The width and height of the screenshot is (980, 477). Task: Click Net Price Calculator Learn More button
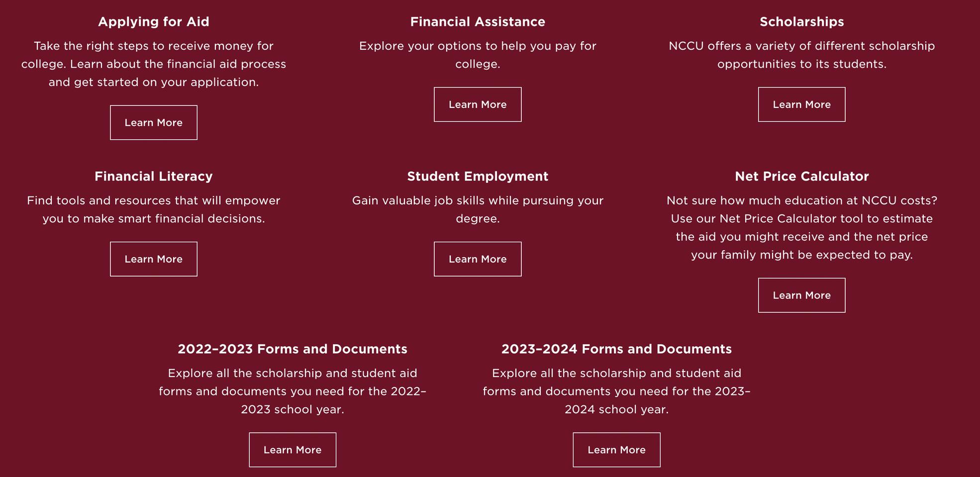point(801,295)
